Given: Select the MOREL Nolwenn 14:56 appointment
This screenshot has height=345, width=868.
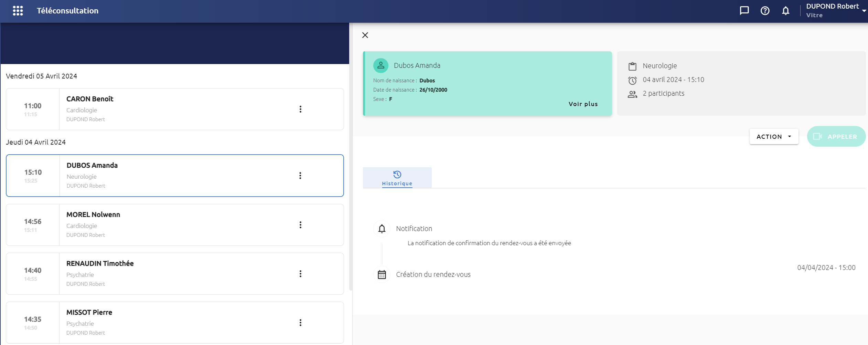Looking at the screenshot, I should click(x=175, y=225).
